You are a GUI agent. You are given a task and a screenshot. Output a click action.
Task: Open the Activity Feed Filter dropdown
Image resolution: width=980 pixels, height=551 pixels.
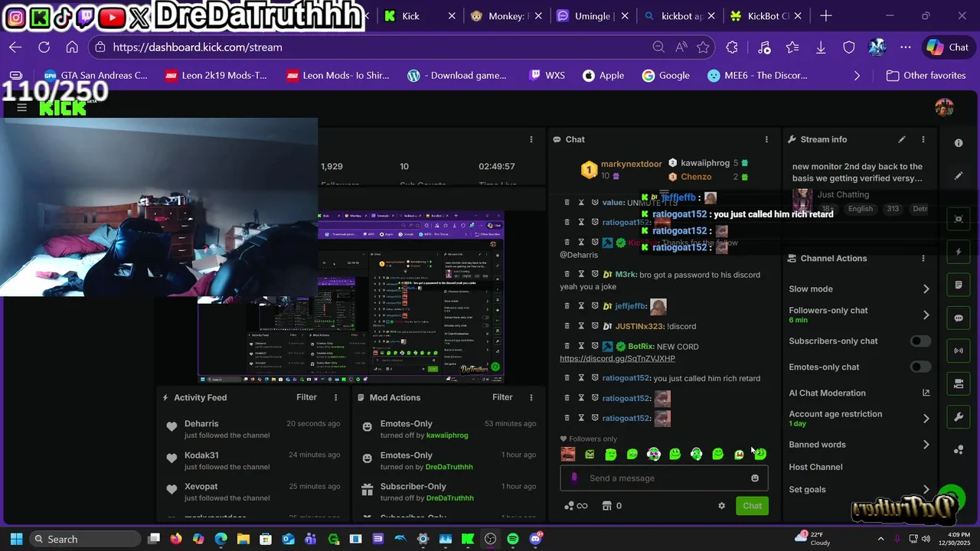tap(306, 397)
